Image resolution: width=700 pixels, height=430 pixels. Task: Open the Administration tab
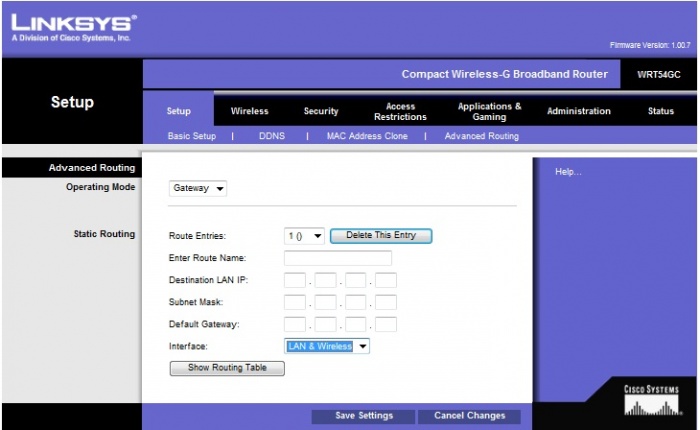click(578, 111)
